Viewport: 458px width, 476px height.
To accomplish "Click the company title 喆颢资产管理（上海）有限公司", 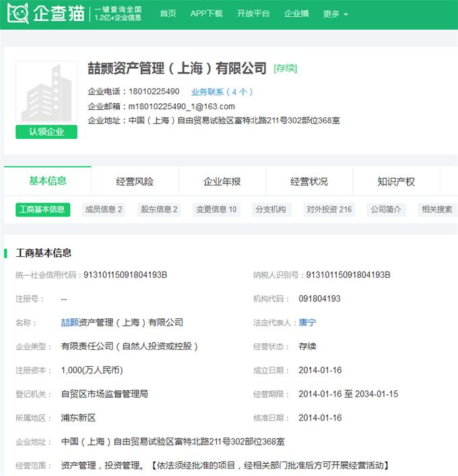I will (177, 68).
